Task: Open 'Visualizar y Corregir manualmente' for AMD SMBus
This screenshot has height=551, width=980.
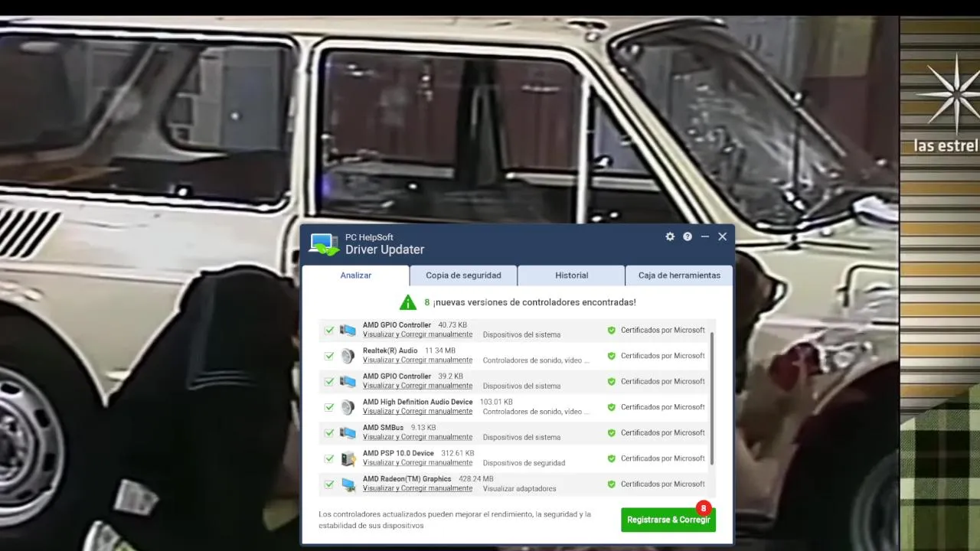Action: pyautogui.click(x=417, y=437)
